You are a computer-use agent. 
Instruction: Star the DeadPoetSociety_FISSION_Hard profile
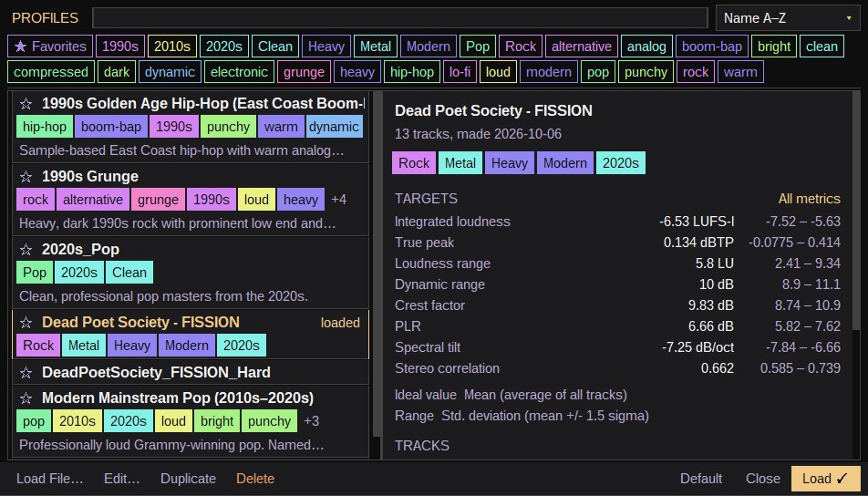26,373
